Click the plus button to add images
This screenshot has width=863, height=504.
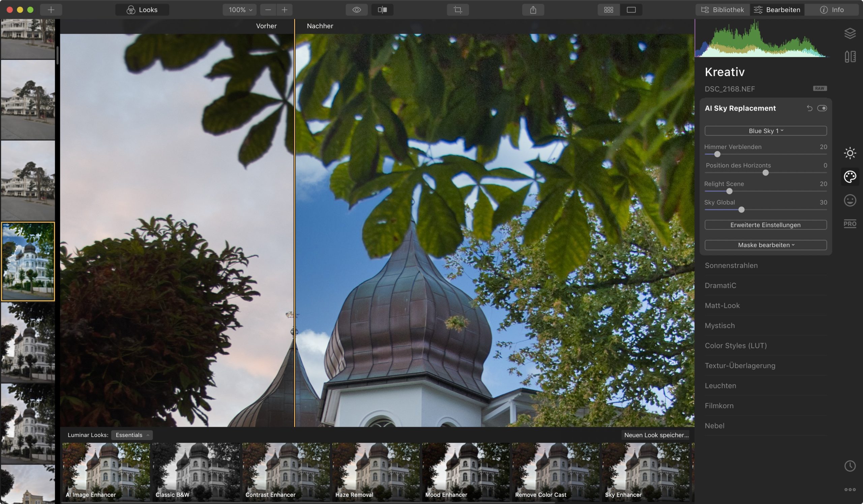[x=51, y=9]
